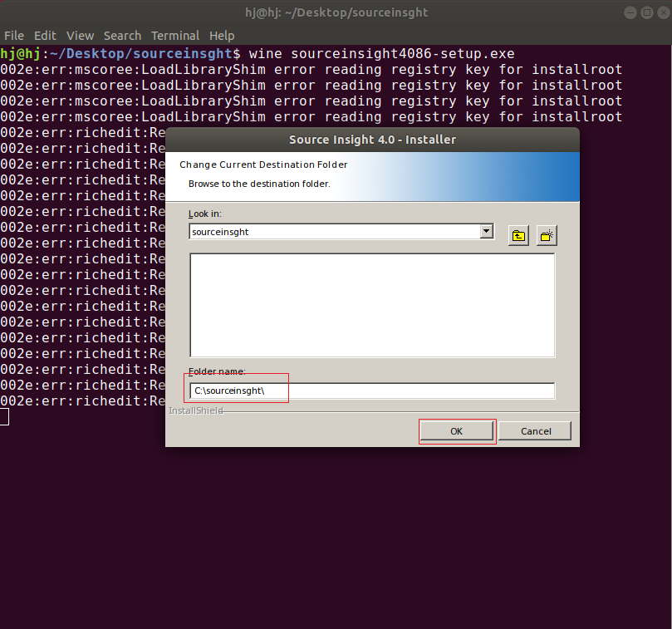
Task: Open the File menu
Action: 14,36
